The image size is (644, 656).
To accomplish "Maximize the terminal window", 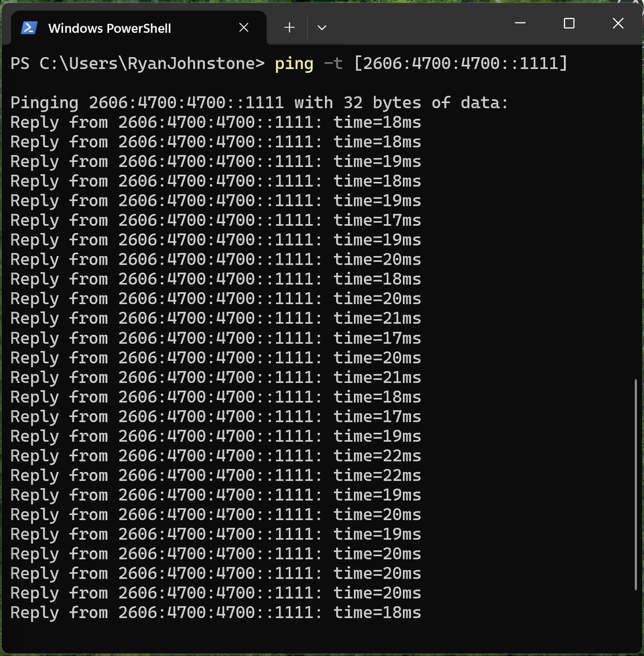I will pos(569,24).
